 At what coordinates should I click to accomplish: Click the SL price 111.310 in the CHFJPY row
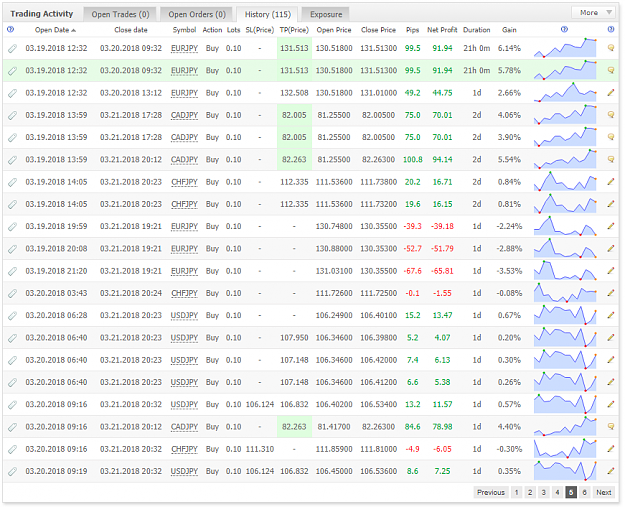[x=260, y=449]
